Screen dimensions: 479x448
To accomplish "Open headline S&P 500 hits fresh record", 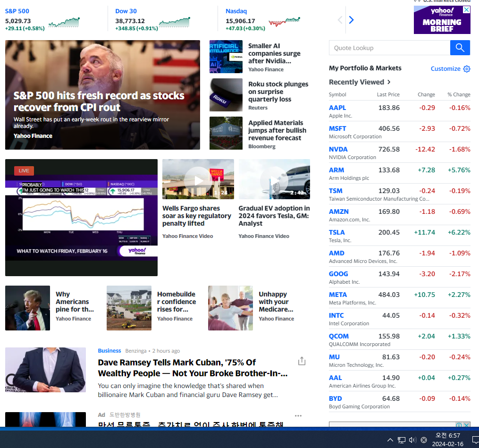I will pyautogui.click(x=99, y=101).
